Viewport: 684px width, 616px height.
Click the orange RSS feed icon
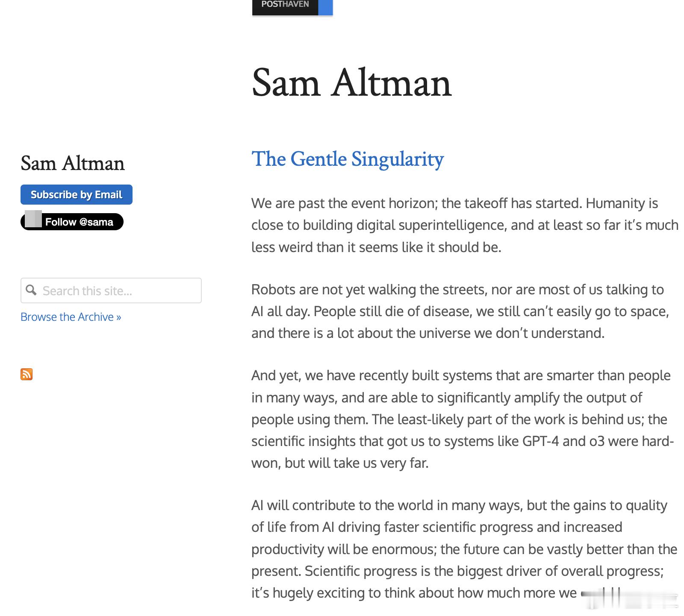click(x=27, y=374)
